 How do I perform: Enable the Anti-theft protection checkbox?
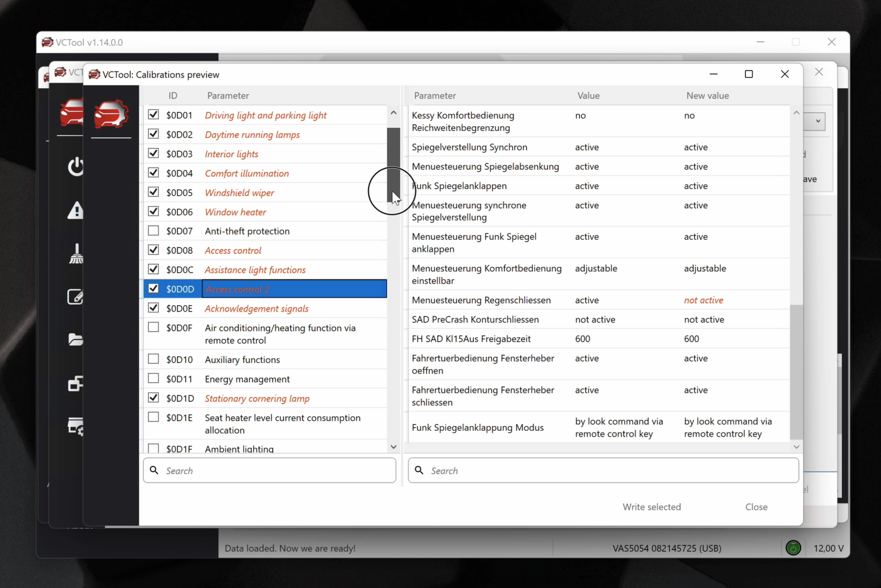[153, 230]
